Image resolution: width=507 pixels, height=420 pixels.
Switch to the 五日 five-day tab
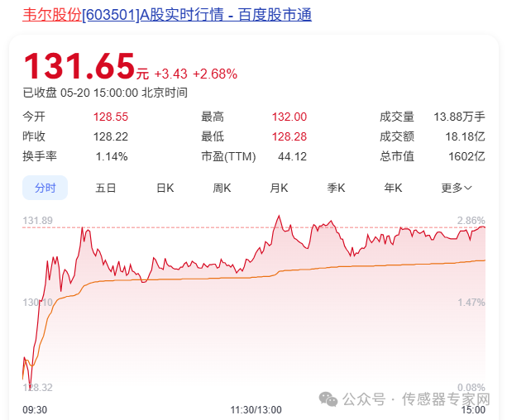coord(106,188)
